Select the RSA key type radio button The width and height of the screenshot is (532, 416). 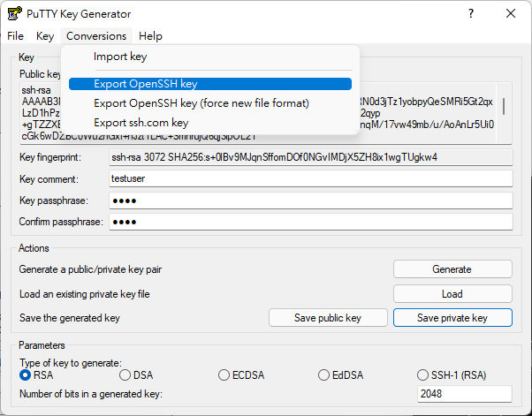pyautogui.click(x=26, y=375)
